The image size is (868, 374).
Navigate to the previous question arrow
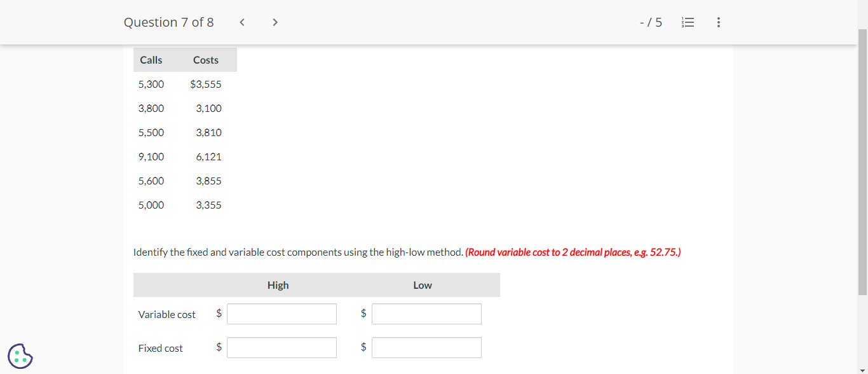[x=242, y=22]
